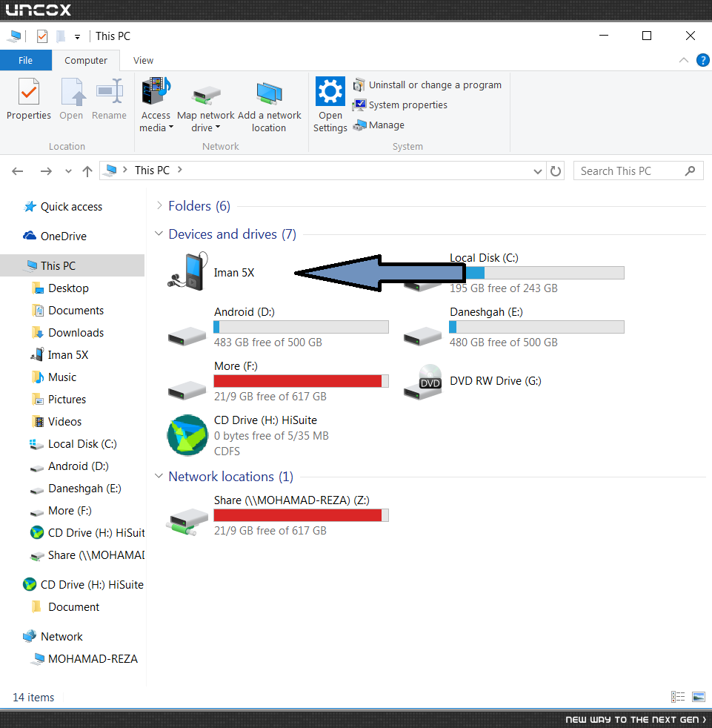
Task: Click Add a network location icon
Action: pos(269,93)
